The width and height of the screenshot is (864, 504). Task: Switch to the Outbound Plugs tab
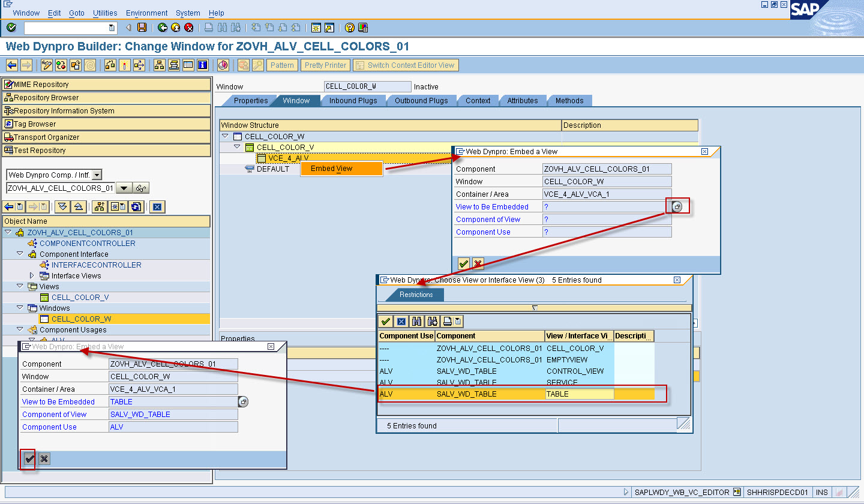pyautogui.click(x=421, y=100)
